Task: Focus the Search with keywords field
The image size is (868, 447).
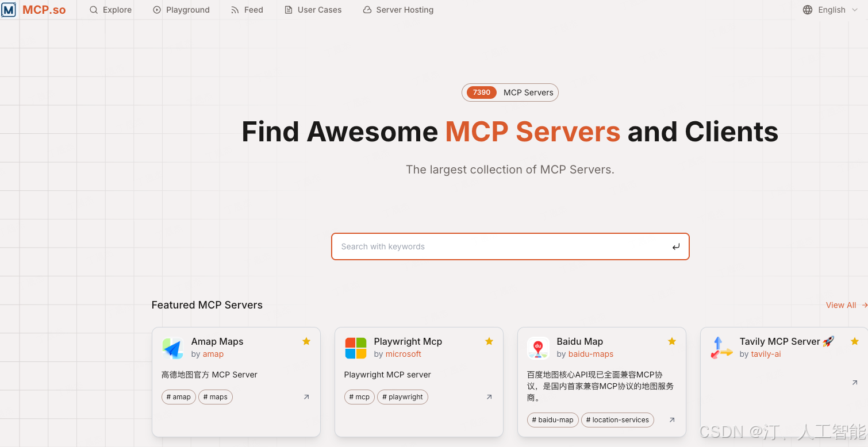Action: coord(510,246)
